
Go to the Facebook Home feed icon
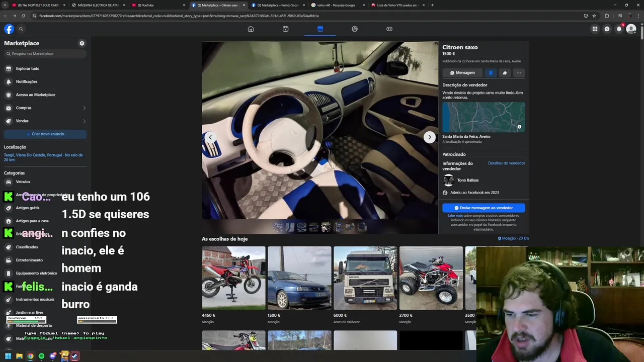(x=251, y=29)
